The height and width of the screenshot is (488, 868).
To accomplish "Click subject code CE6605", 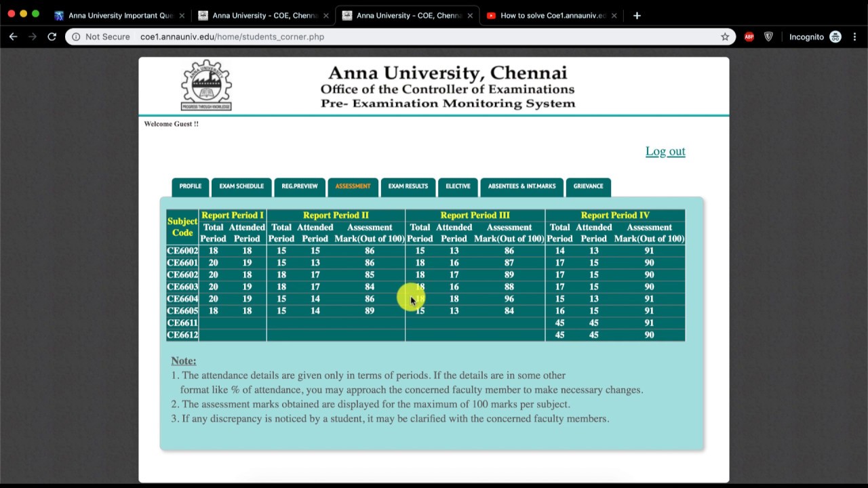I will pos(182,311).
